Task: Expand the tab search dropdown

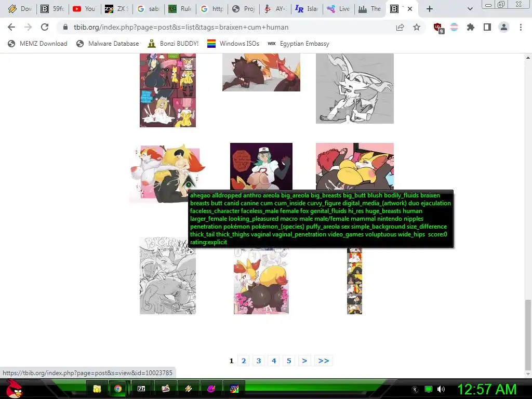Action: (470, 9)
